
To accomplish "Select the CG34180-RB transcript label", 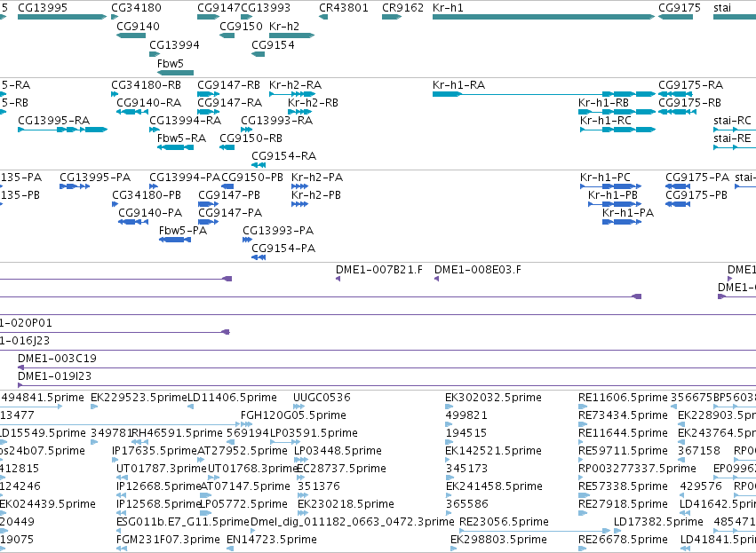I will 147,85.
